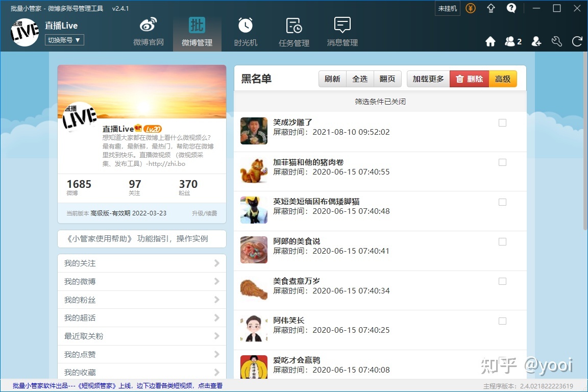Open the 任务管理 tab
588x392 pixels.
(x=294, y=32)
